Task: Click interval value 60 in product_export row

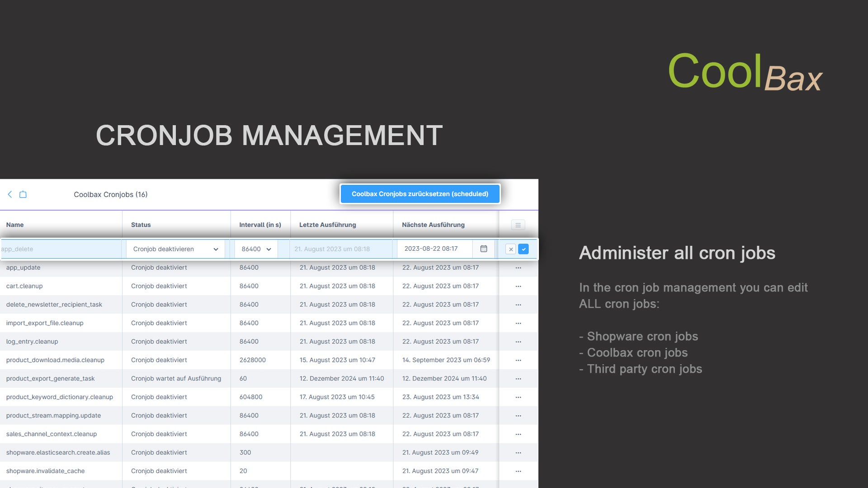Action: coord(243,379)
